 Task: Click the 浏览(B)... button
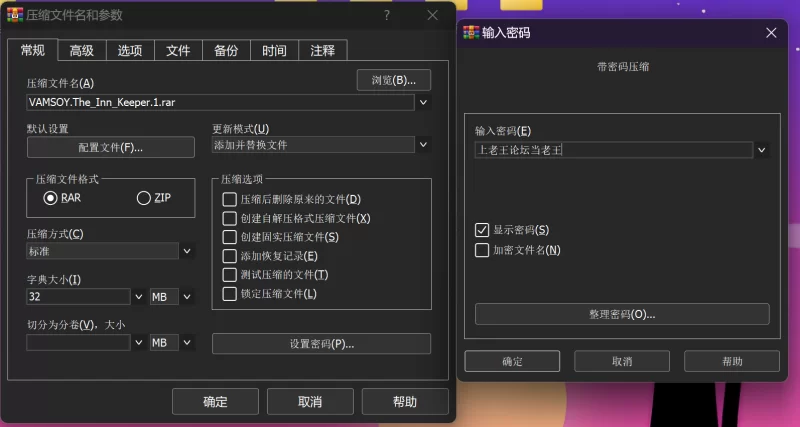coord(394,80)
